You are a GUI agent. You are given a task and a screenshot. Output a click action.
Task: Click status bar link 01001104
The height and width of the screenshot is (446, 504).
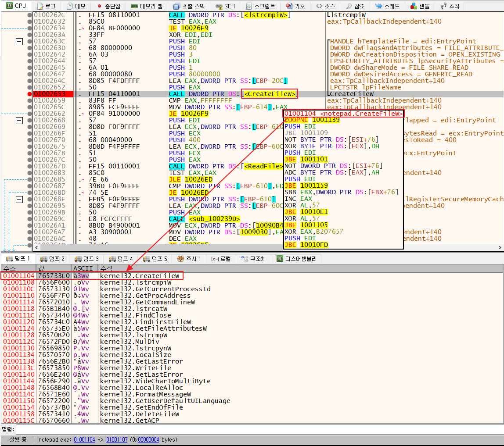tap(84, 439)
